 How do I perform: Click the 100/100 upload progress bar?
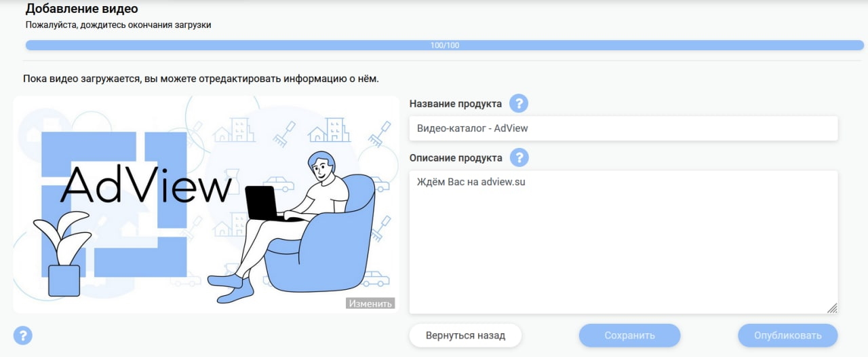click(x=445, y=45)
